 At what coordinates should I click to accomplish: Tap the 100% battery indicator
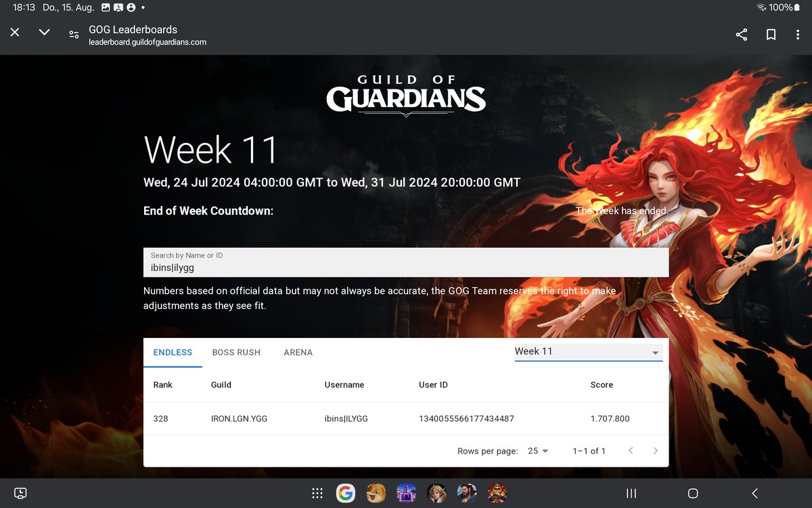pyautogui.click(x=784, y=7)
